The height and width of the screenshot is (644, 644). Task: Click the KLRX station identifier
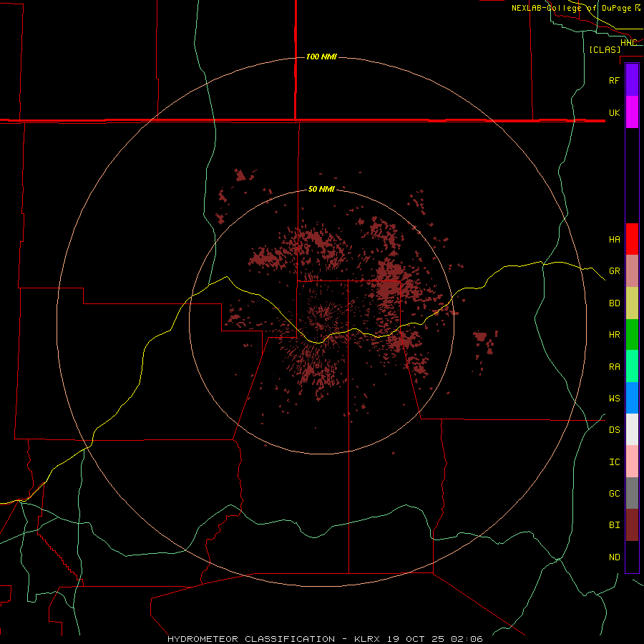point(368,639)
